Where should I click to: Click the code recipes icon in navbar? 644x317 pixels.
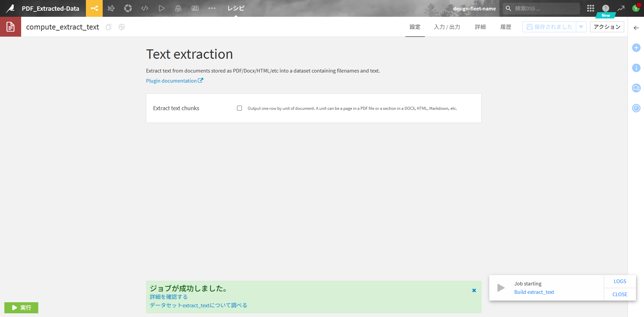[x=145, y=8]
